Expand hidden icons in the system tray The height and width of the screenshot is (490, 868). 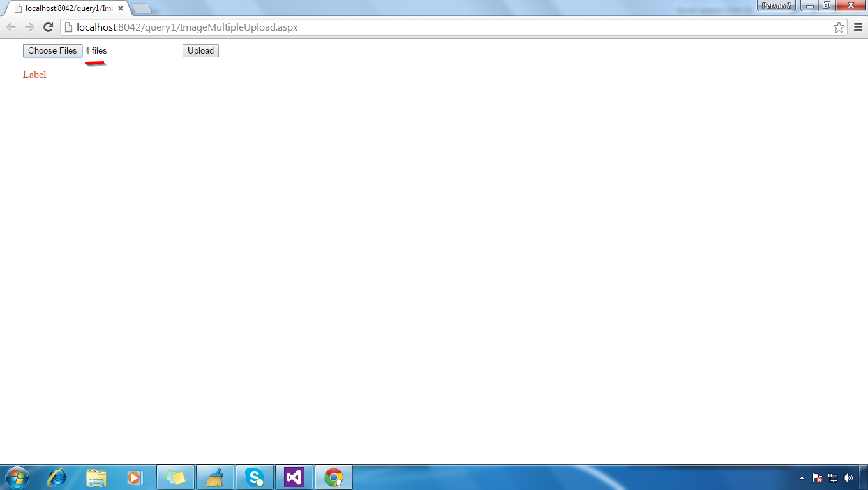pos(802,477)
